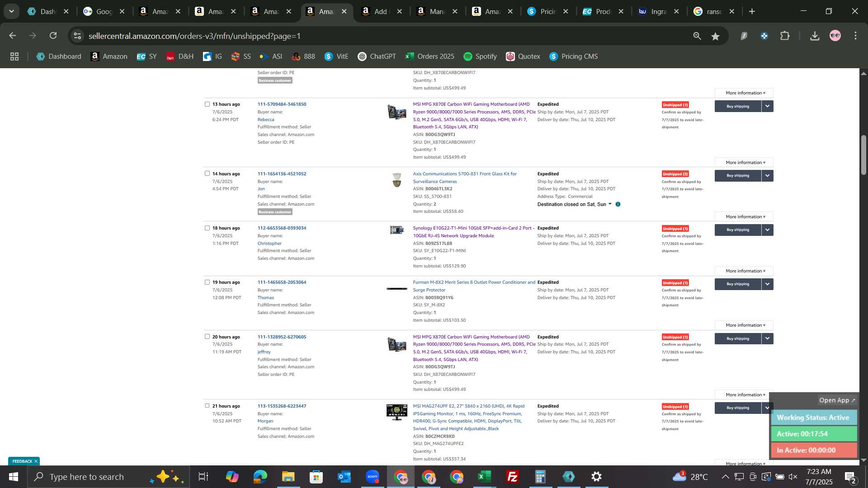Open the Extensions puzzle icon

click(x=785, y=36)
